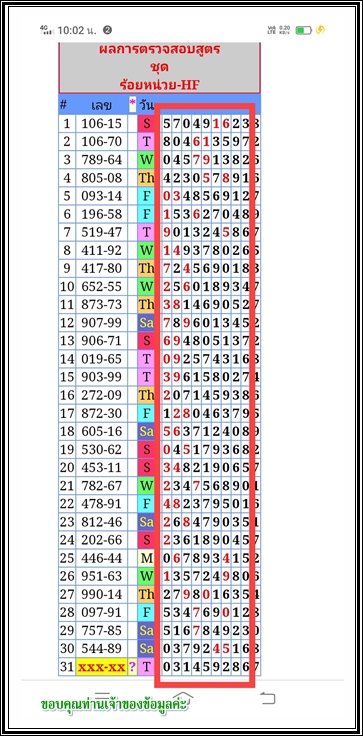363x736 pixels.
Task: Select number cell 805-08
Action: click(x=101, y=178)
